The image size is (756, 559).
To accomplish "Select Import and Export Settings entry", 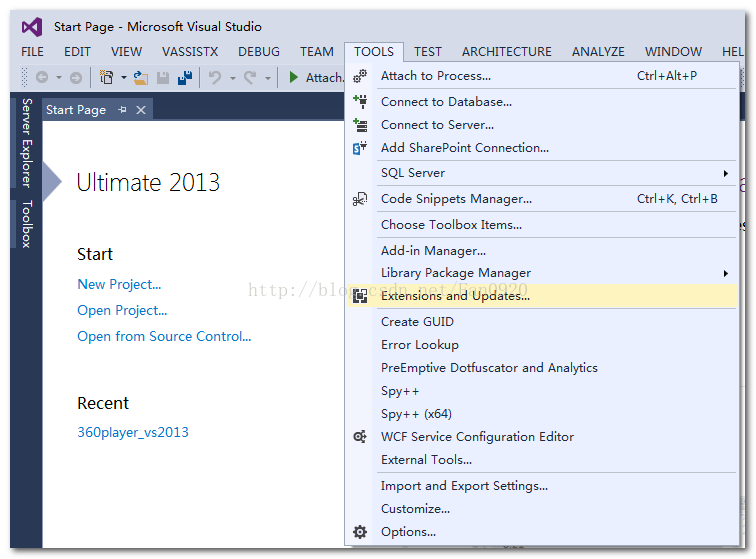I will click(x=542, y=486).
